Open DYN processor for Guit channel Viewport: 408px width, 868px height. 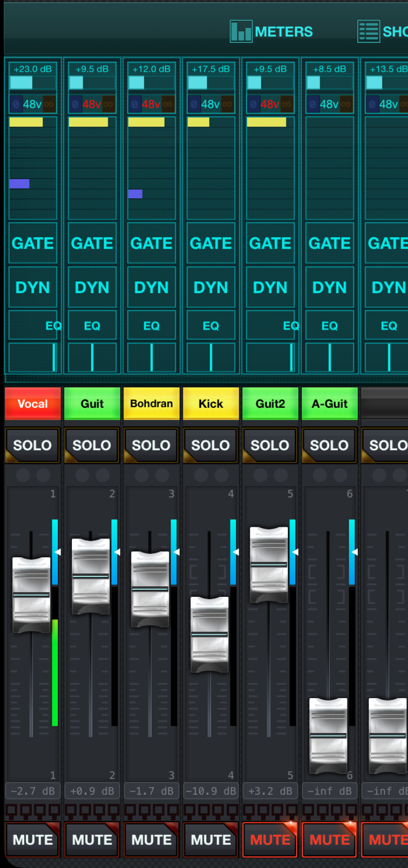tap(92, 287)
